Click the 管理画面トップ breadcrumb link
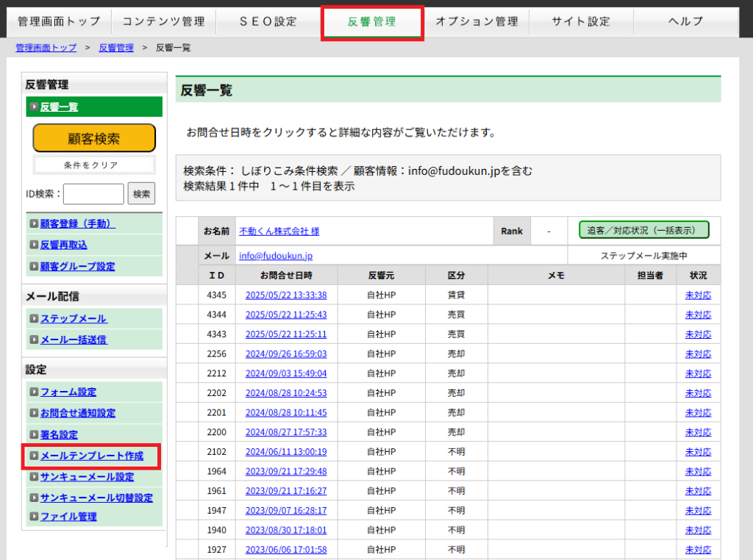753x560 pixels. (46, 48)
